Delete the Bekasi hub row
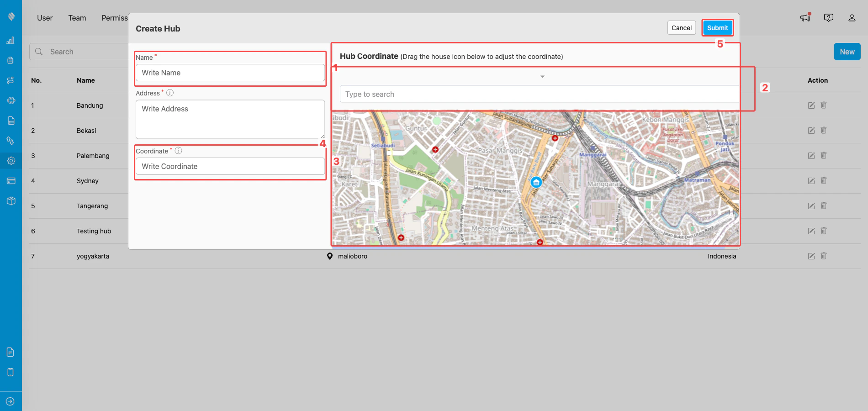This screenshot has width=868, height=411. tap(824, 130)
